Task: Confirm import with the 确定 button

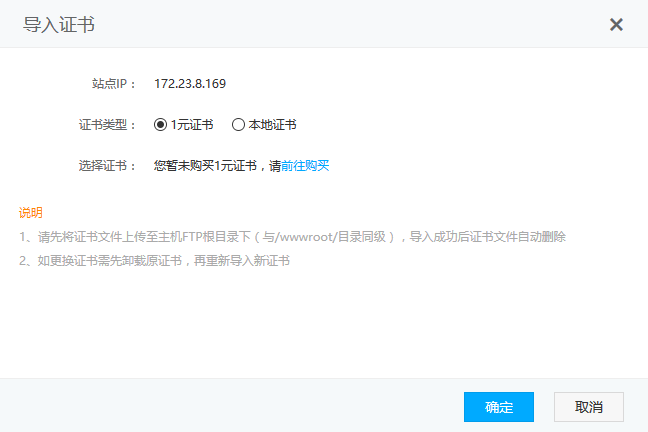Action: coord(498,407)
